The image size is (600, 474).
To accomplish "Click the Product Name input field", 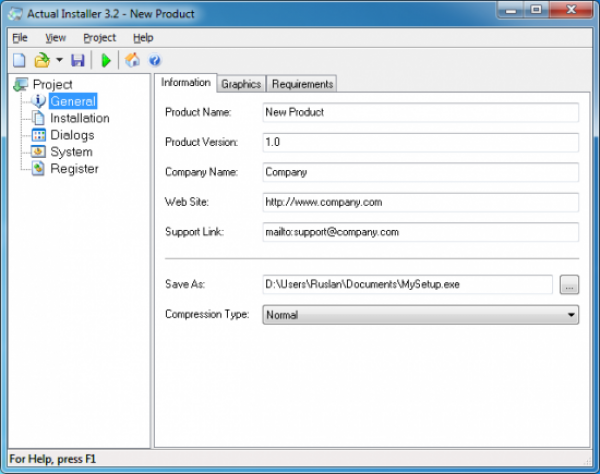I will (x=421, y=113).
